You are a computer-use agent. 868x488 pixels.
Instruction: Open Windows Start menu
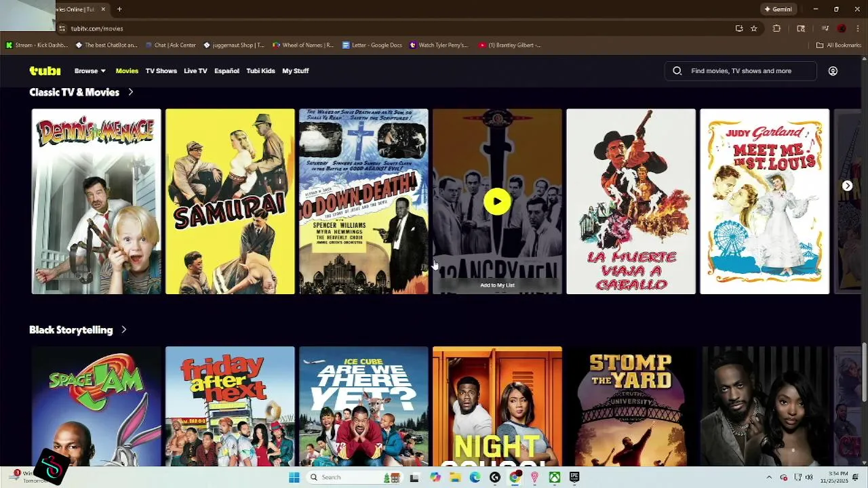(294, 477)
